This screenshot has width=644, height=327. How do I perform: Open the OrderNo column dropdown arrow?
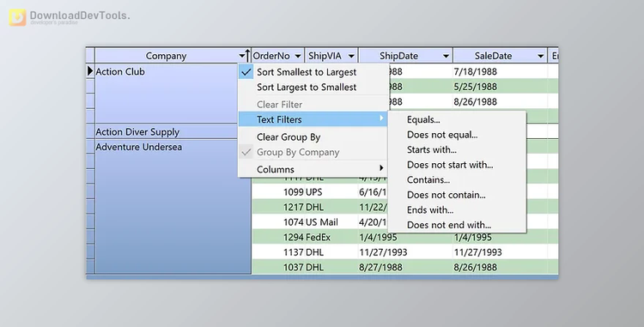(298, 56)
